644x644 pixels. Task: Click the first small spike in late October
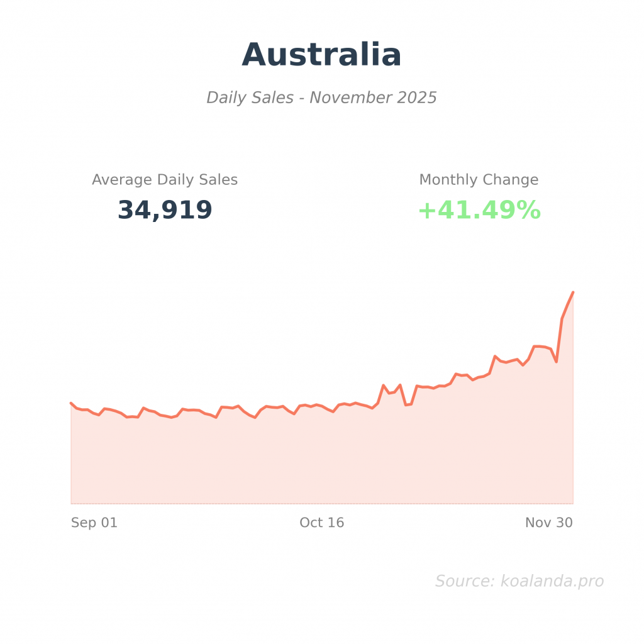pyautogui.click(x=383, y=386)
